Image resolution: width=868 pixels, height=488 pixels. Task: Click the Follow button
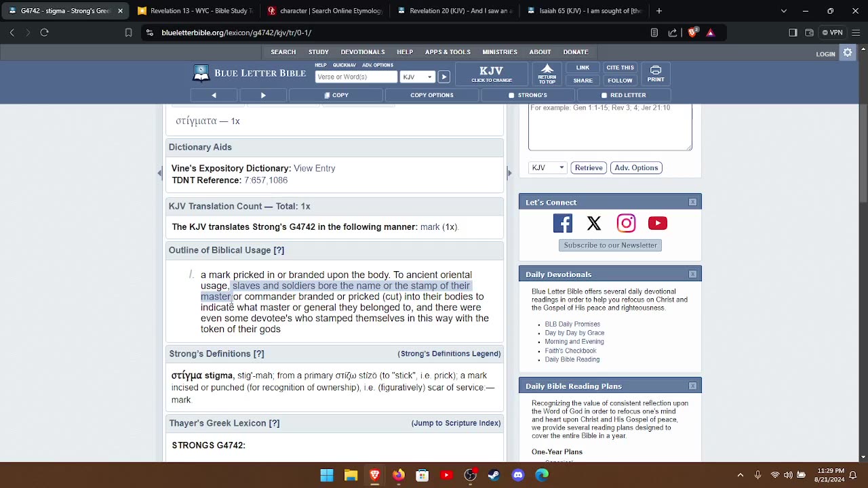620,81
